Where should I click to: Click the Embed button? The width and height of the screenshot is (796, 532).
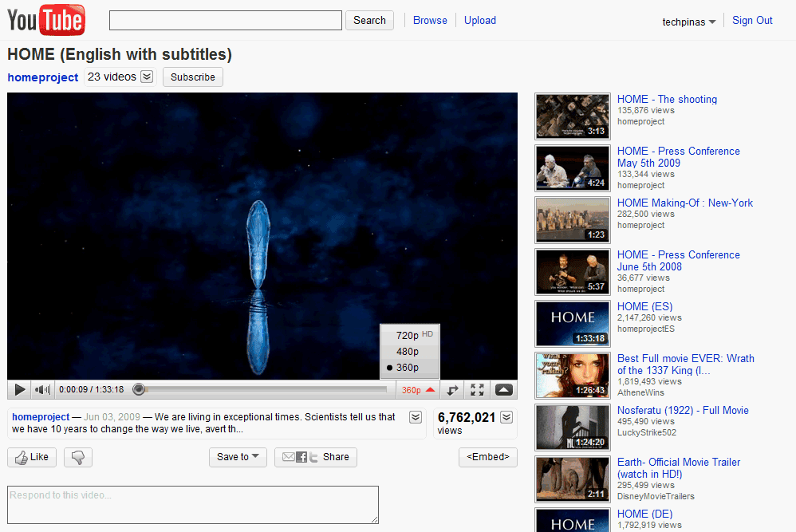point(488,457)
